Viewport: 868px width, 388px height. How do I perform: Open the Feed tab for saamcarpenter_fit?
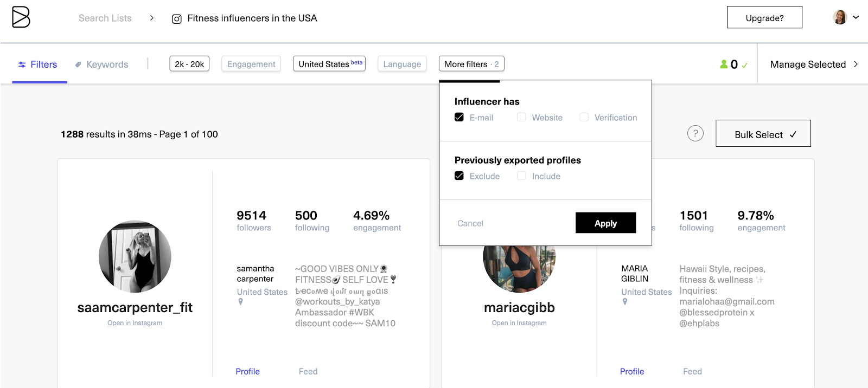pyautogui.click(x=308, y=371)
